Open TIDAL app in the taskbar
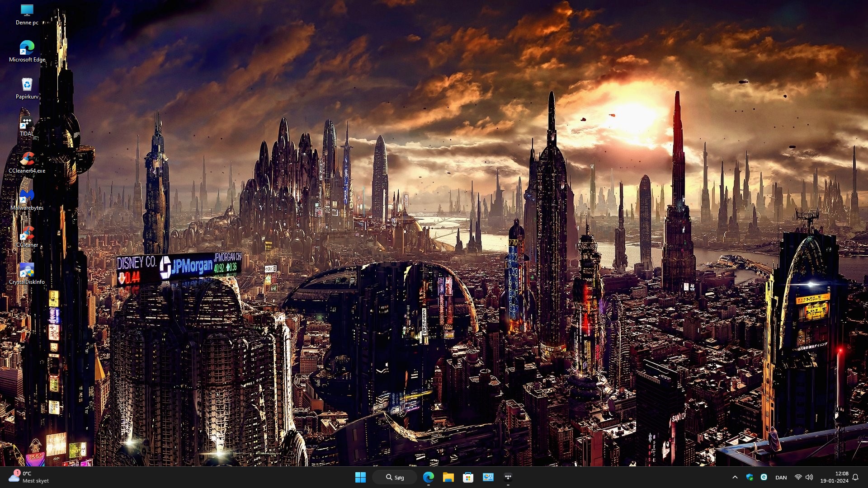This screenshot has width=868, height=488. click(508, 477)
